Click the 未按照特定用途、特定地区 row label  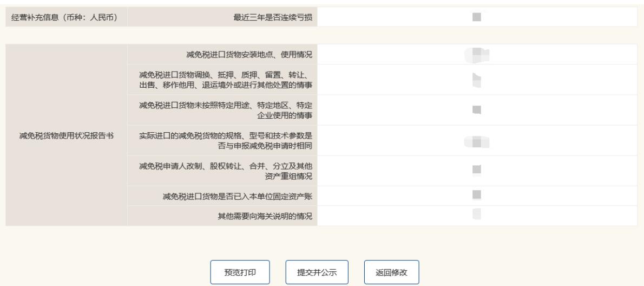[x=226, y=109]
